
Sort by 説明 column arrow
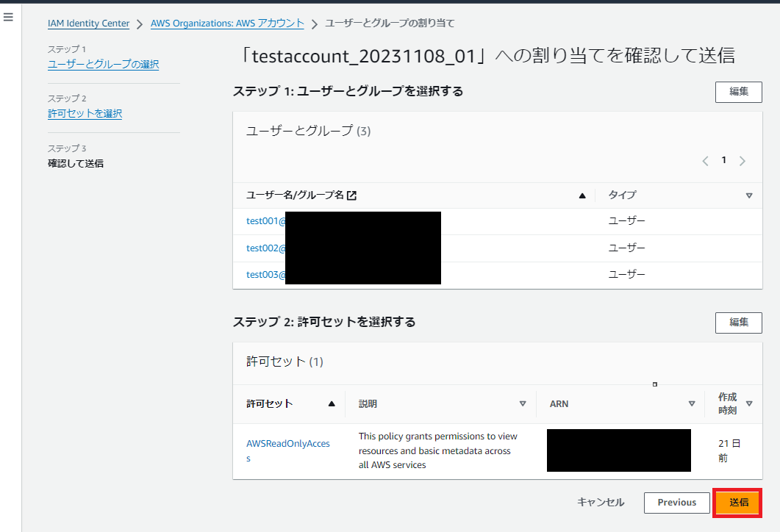pyautogui.click(x=523, y=403)
